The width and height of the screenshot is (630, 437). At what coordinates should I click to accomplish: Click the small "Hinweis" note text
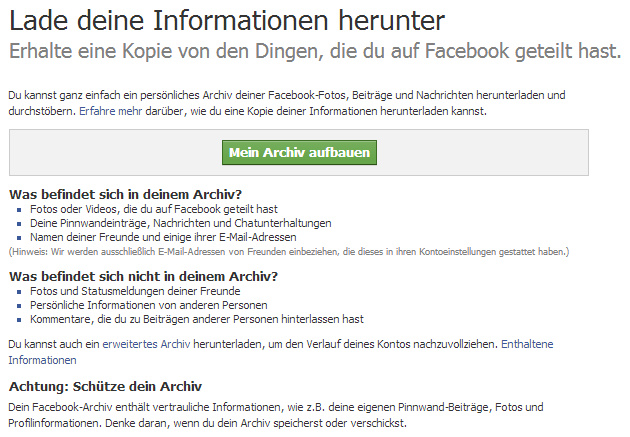tap(288, 251)
